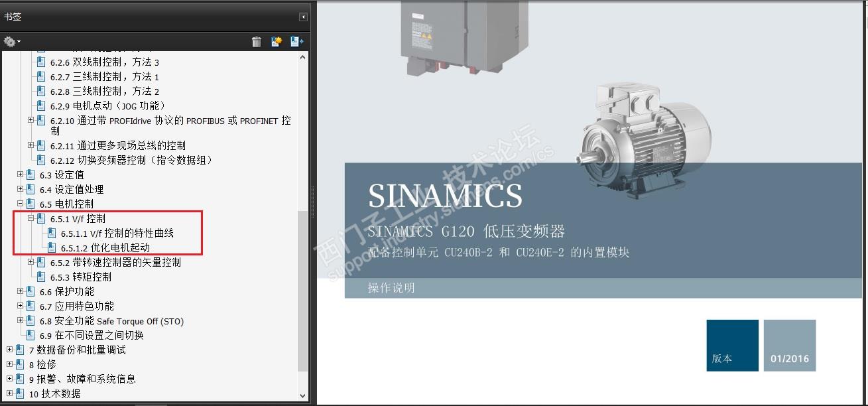The height and width of the screenshot is (406, 868).
Task: Click bookmark icon beside 6.5.1.1 V/f 控制的特性曲线
Action: click(52, 233)
